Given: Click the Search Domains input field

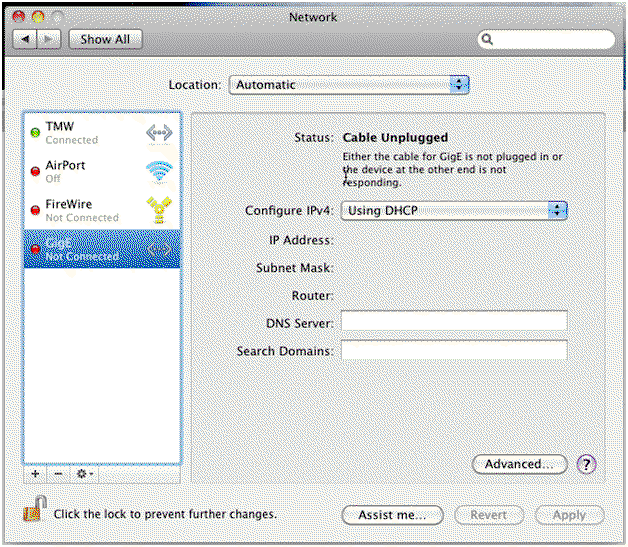Looking at the screenshot, I should [454, 350].
